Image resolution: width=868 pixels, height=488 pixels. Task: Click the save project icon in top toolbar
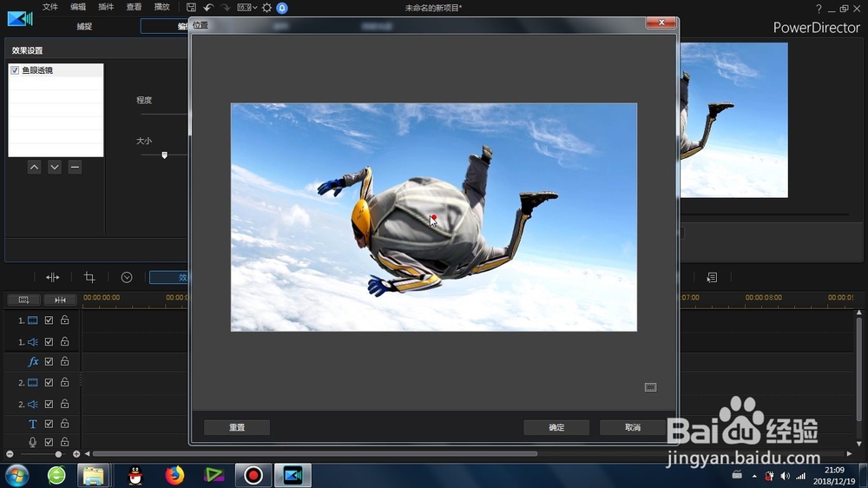(191, 8)
